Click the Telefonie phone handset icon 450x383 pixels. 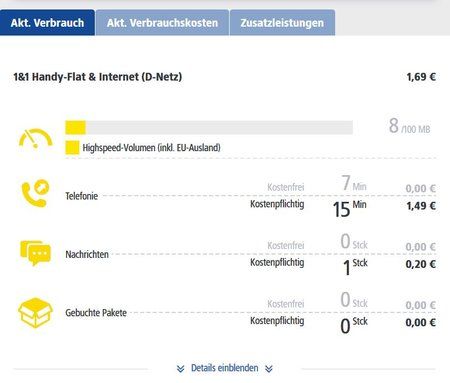35,194
